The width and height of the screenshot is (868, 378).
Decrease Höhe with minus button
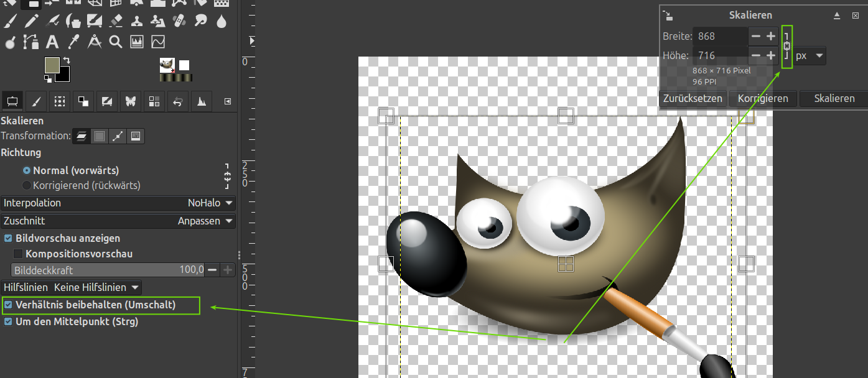(x=756, y=55)
